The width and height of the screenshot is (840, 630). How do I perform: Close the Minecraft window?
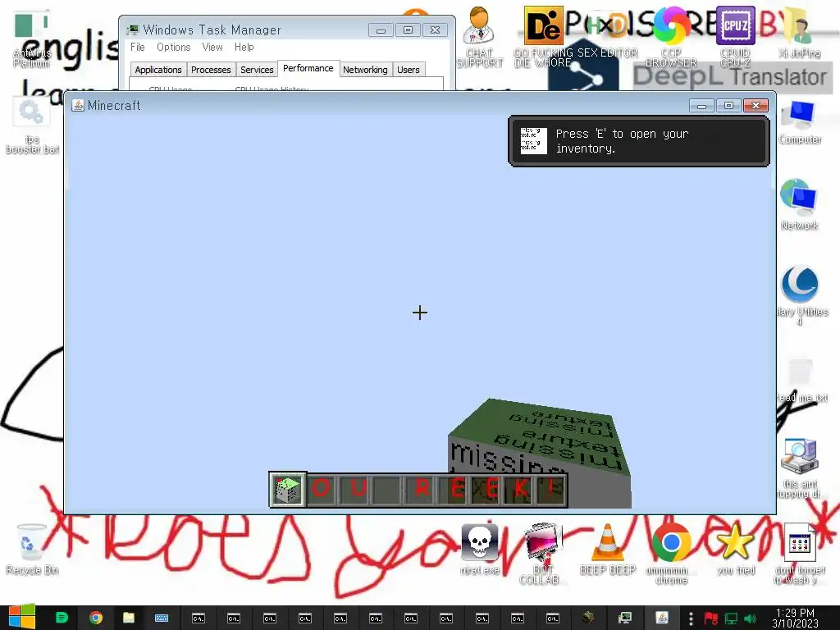756,106
